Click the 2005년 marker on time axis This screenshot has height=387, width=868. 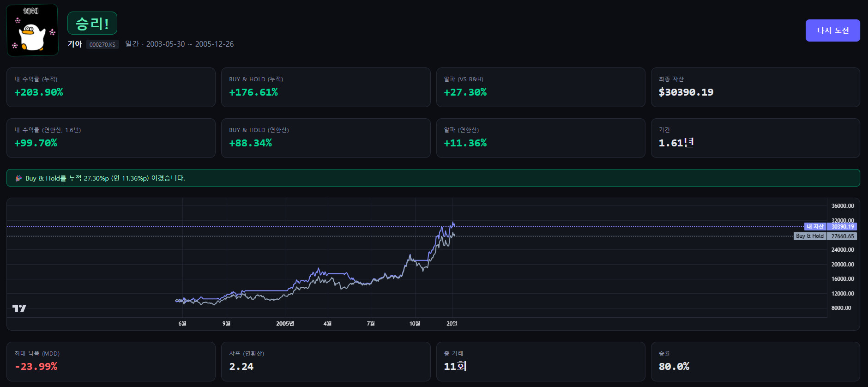[x=285, y=324]
